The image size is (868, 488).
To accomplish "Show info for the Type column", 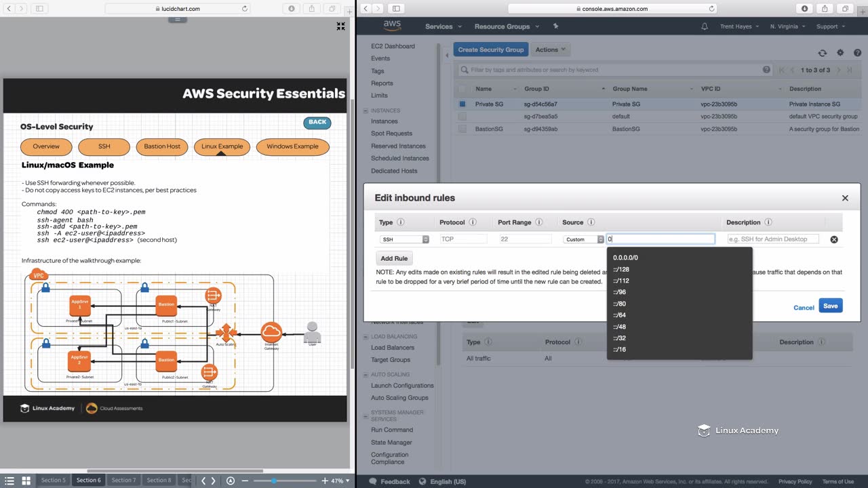I will click(400, 222).
